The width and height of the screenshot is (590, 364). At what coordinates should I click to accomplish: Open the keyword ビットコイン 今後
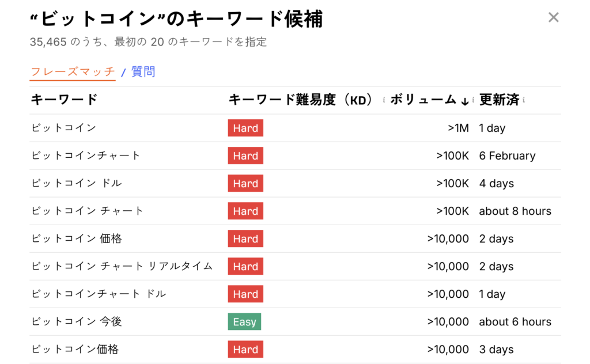[x=77, y=321]
